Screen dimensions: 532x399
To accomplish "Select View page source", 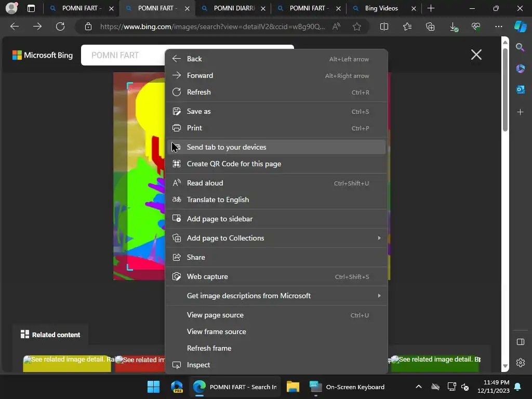I will click(x=276, y=315).
